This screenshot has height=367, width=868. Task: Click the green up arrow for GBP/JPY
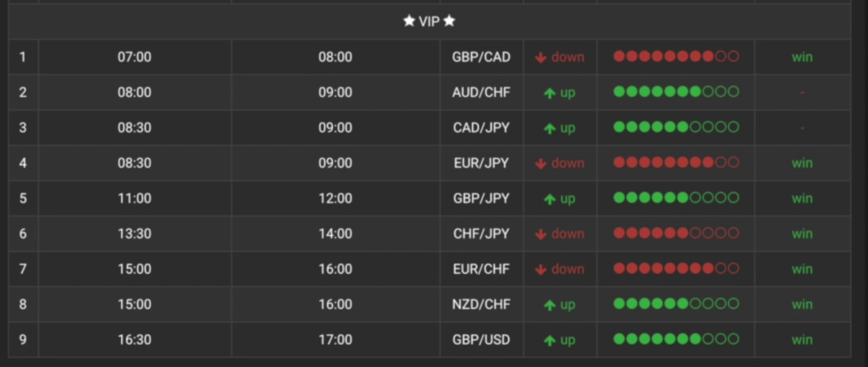click(x=550, y=199)
